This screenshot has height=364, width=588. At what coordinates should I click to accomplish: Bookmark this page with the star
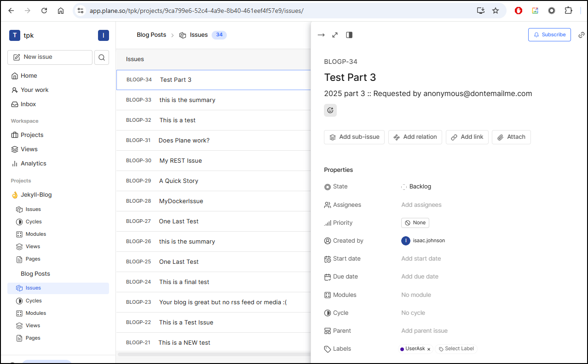coord(496,11)
